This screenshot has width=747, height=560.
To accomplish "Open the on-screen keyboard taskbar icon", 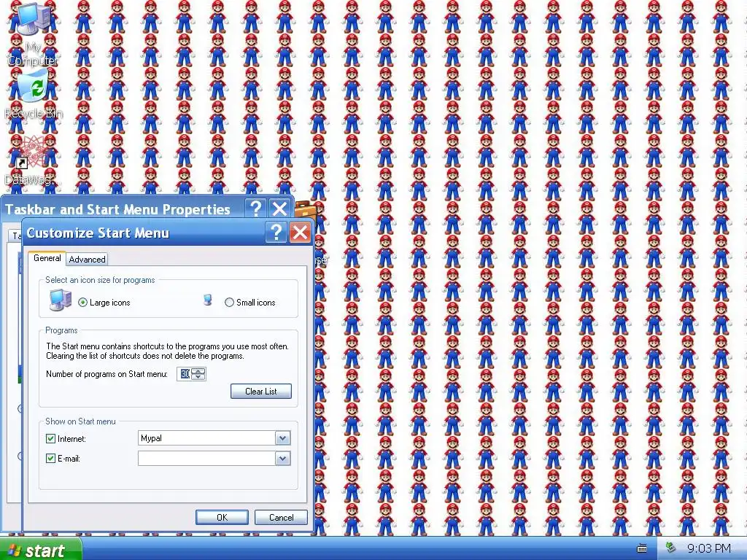I will coord(642,548).
